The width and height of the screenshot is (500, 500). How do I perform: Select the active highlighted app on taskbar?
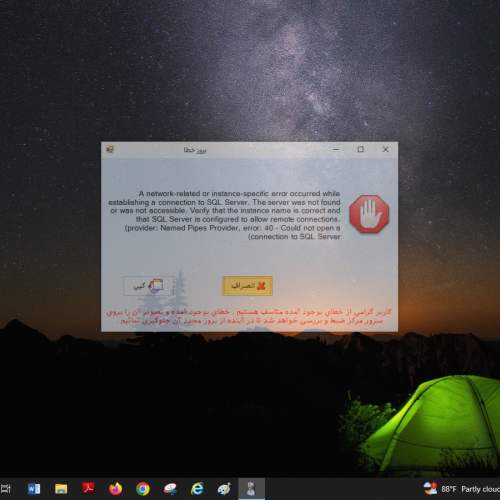tap(252, 489)
